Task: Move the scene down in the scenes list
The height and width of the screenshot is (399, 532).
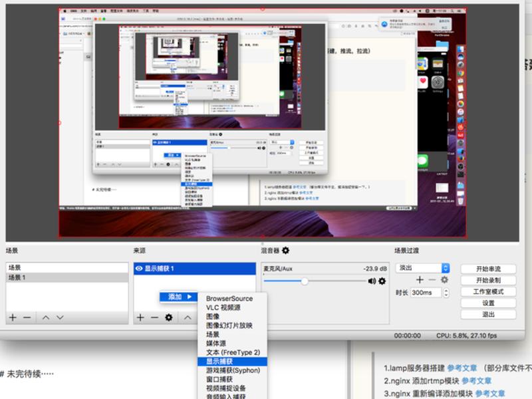Action: (60, 318)
